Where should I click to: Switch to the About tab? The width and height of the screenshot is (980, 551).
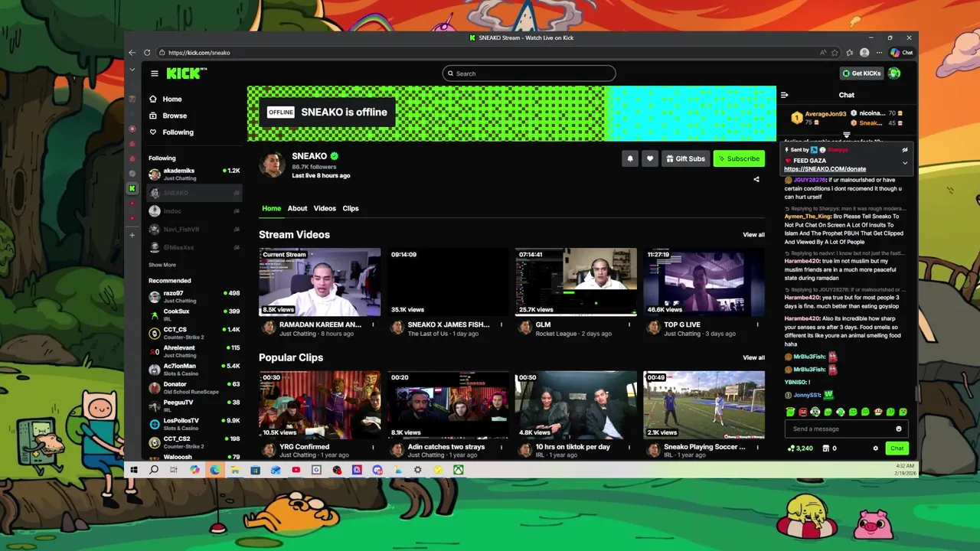(x=297, y=208)
